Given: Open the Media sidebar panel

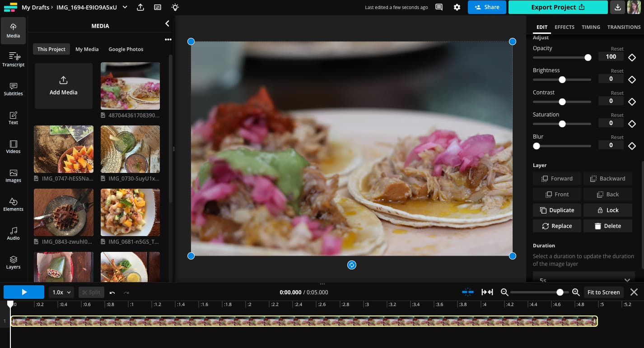Looking at the screenshot, I should [13, 31].
